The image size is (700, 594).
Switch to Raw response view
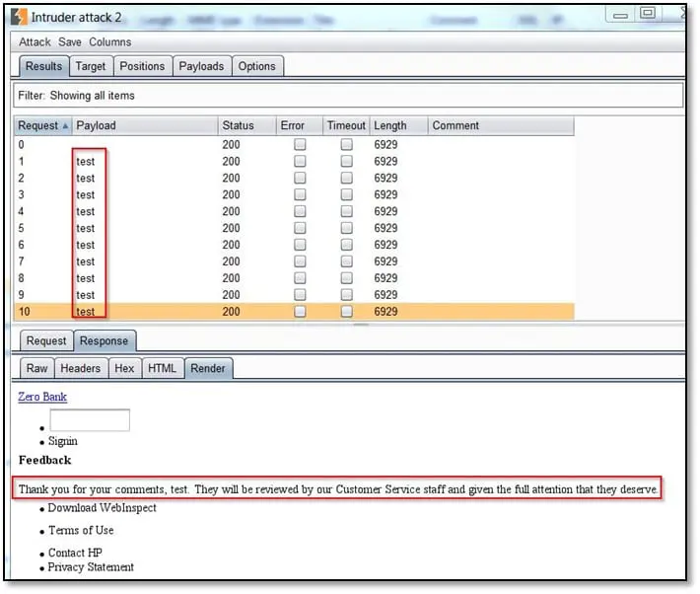tap(36, 369)
